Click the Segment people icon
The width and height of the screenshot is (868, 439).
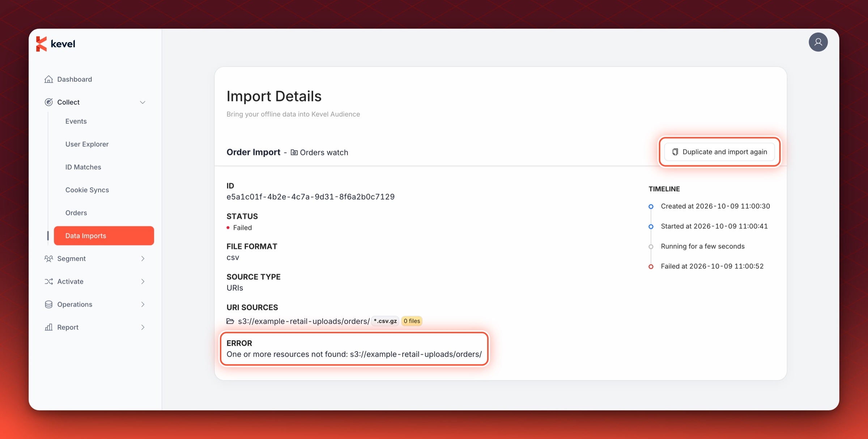48,258
